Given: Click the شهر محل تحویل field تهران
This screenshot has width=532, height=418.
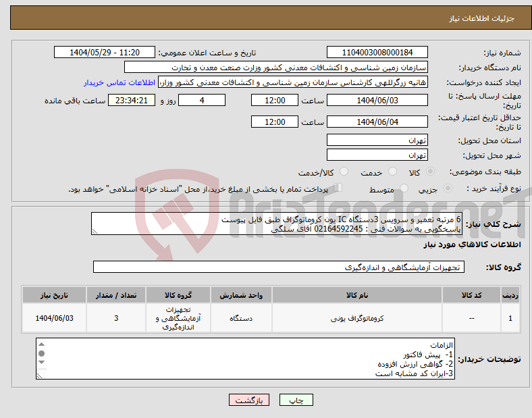Looking at the screenshot, I should click(377, 155).
